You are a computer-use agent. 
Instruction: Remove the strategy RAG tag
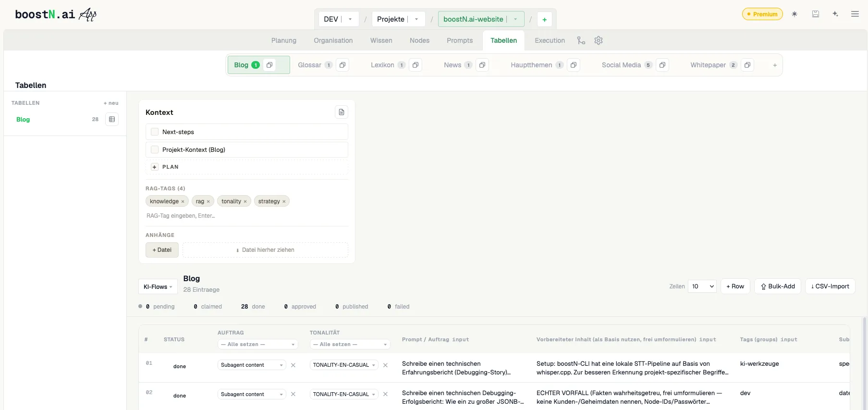tap(284, 201)
